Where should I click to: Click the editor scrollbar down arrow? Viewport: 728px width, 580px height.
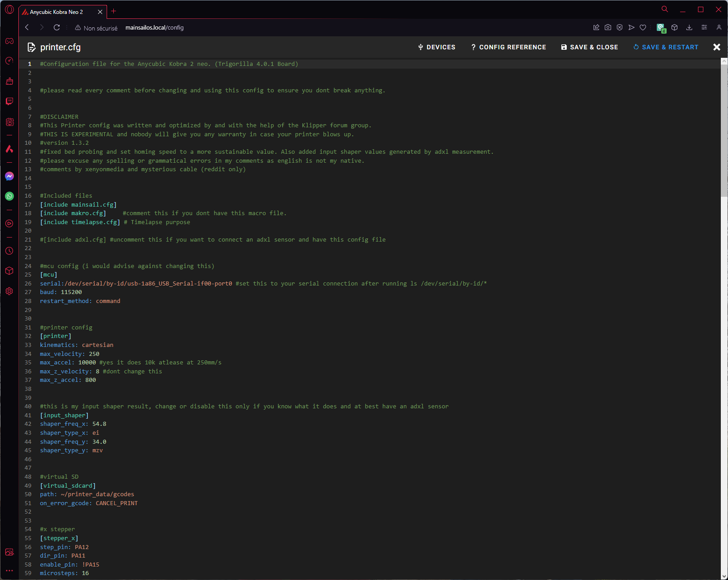pyautogui.click(x=724, y=576)
